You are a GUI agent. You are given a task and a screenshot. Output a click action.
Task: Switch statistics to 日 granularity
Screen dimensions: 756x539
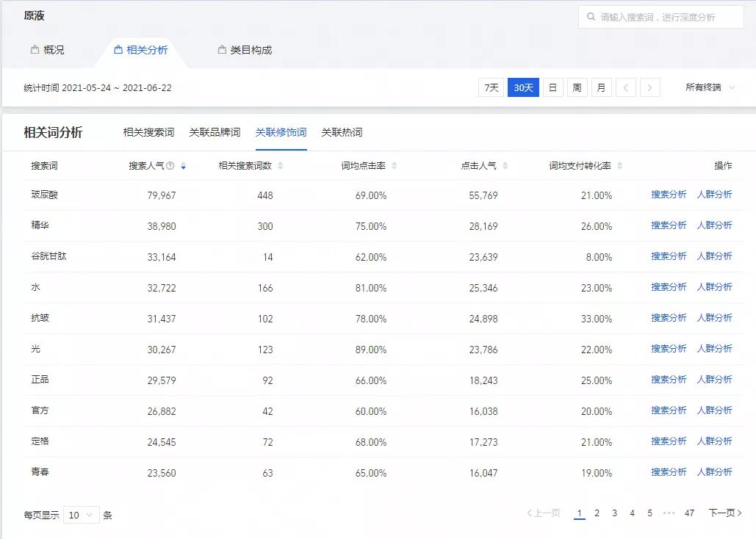[x=552, y=87]
